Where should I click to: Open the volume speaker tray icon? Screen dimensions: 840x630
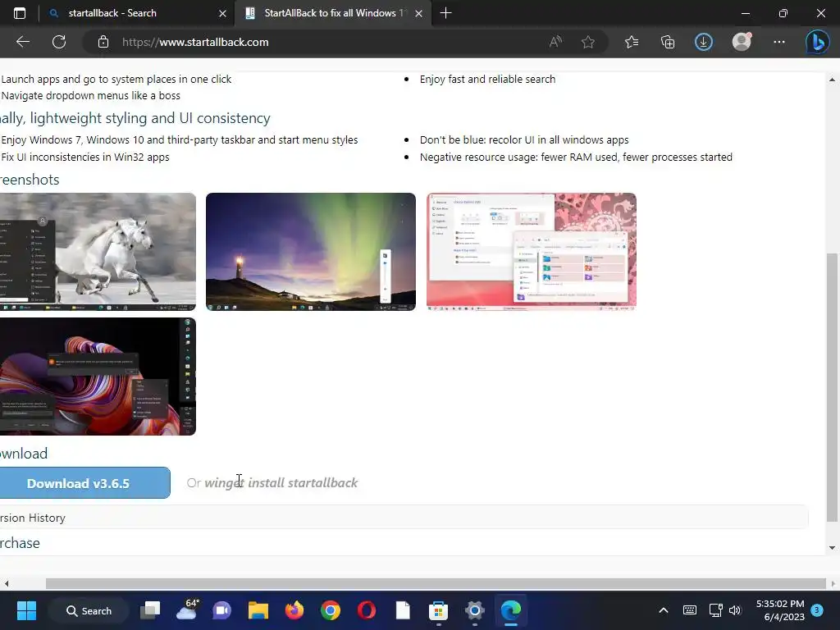coord(735,610)
